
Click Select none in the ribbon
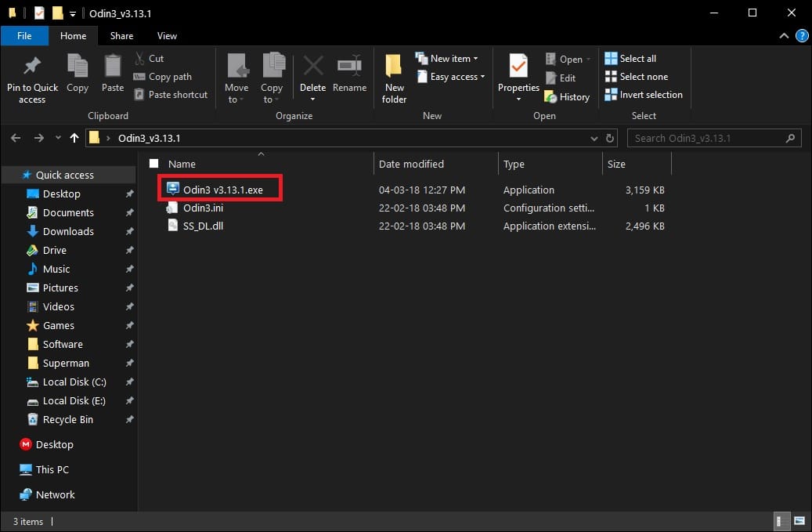tap(637, 77)
